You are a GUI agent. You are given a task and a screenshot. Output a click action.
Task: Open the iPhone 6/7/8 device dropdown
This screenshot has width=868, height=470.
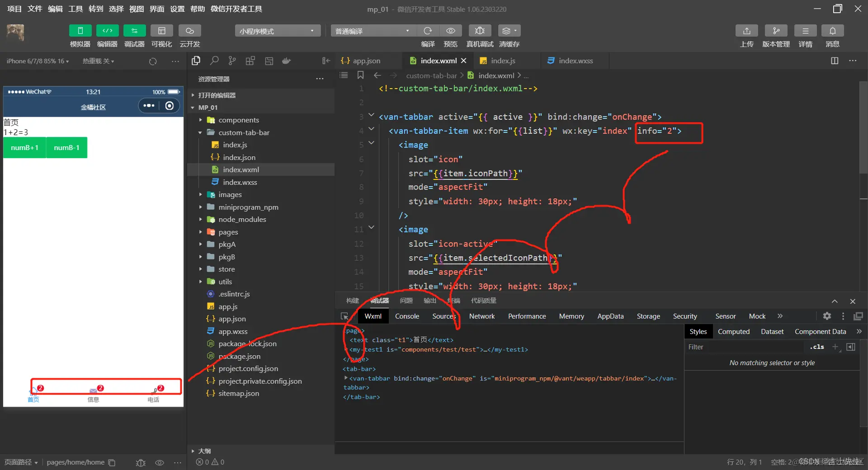click(x=38, y=61)
